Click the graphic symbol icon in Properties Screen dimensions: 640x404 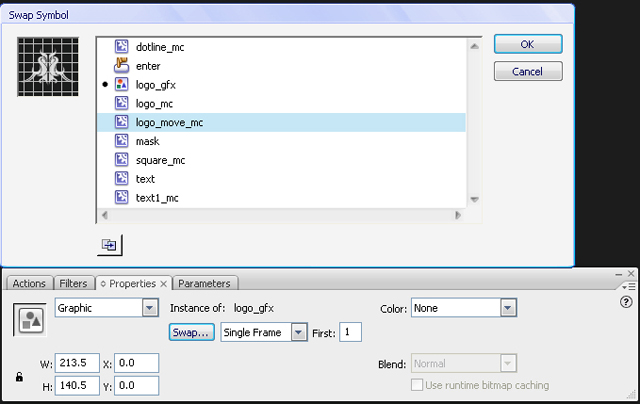click(30, 320)
